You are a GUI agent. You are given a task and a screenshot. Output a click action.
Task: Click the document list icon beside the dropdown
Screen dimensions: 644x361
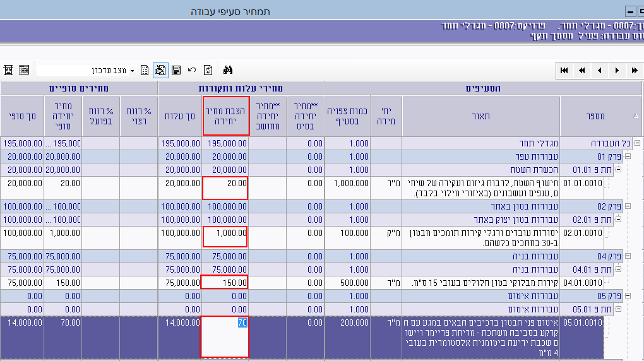[x=145, y=70]
